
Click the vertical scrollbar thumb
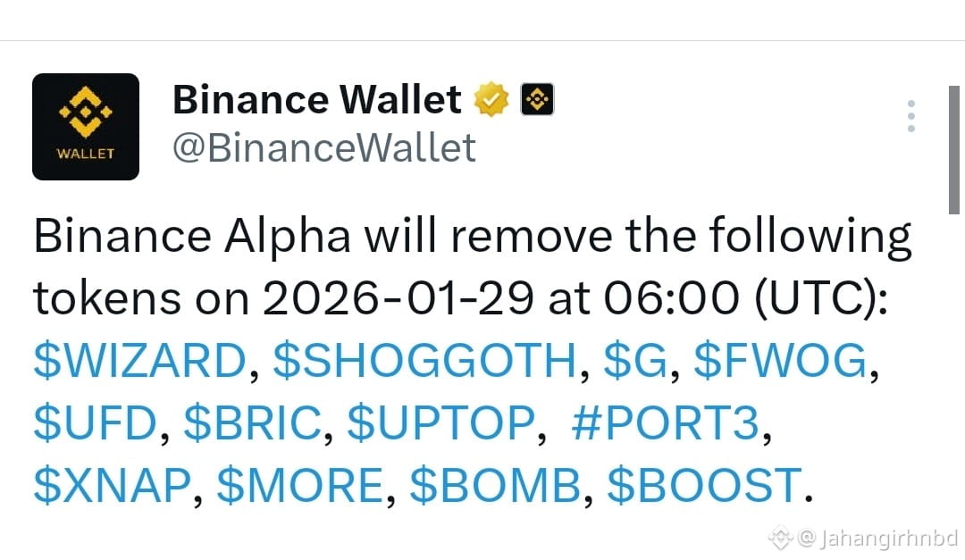953,148
